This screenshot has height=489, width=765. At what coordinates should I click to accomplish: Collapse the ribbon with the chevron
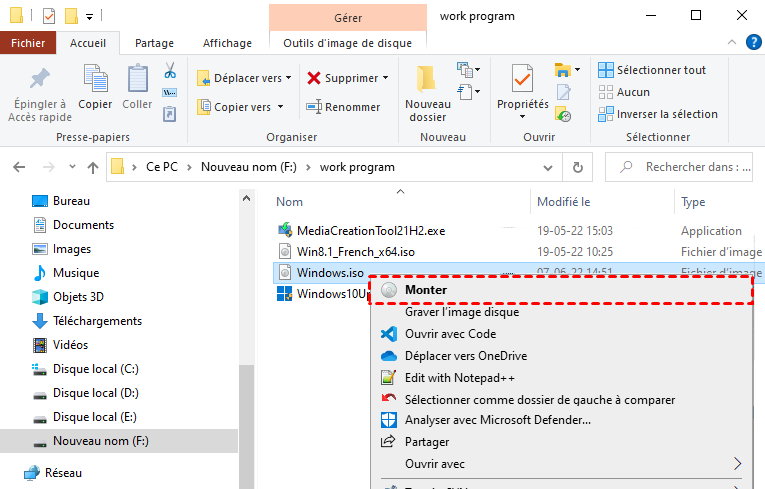pyautogui.click(x=732, y=42)
